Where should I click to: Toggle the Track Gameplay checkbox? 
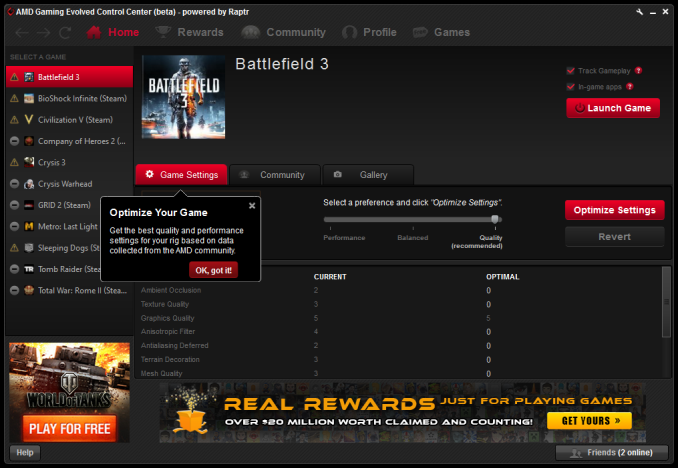point(571,71)
